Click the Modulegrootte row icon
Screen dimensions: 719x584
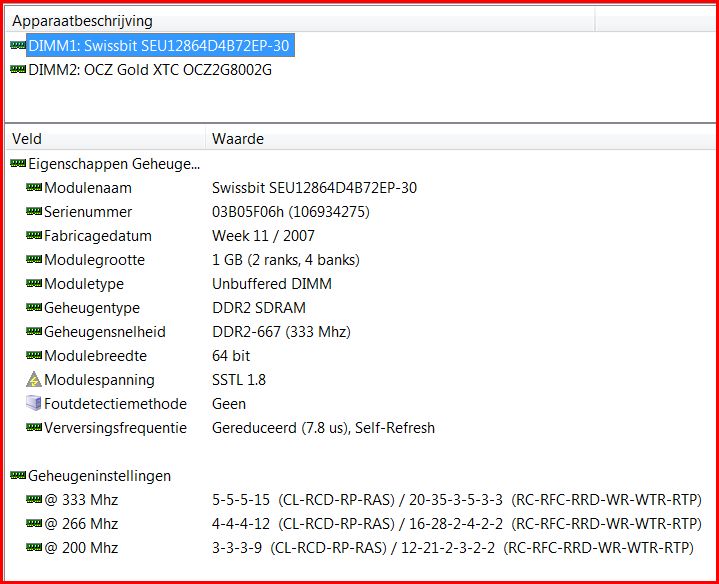point(34,259)
